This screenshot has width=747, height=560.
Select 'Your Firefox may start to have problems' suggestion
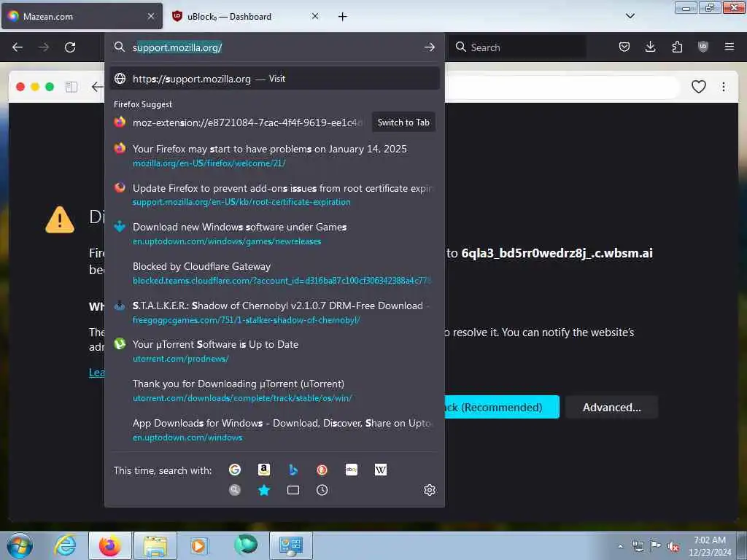point(274,155)
